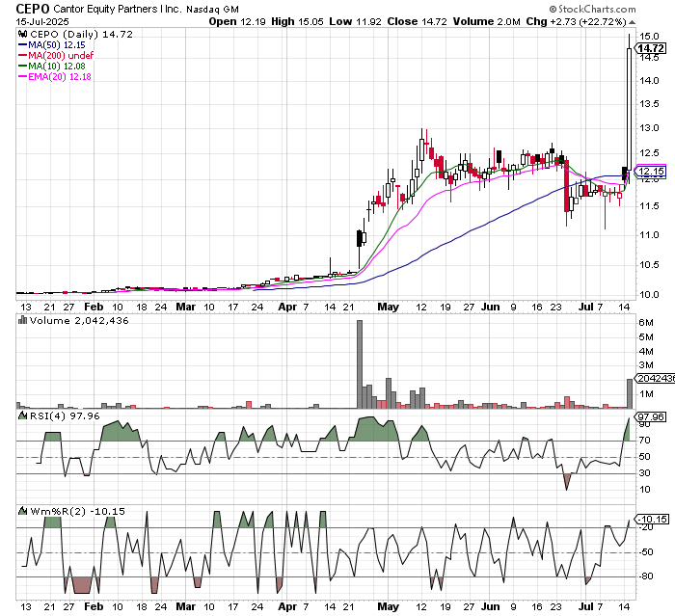The image size is (675, 616).
Task: Click the High 15.05 header value
Action: tap(297, 21)
